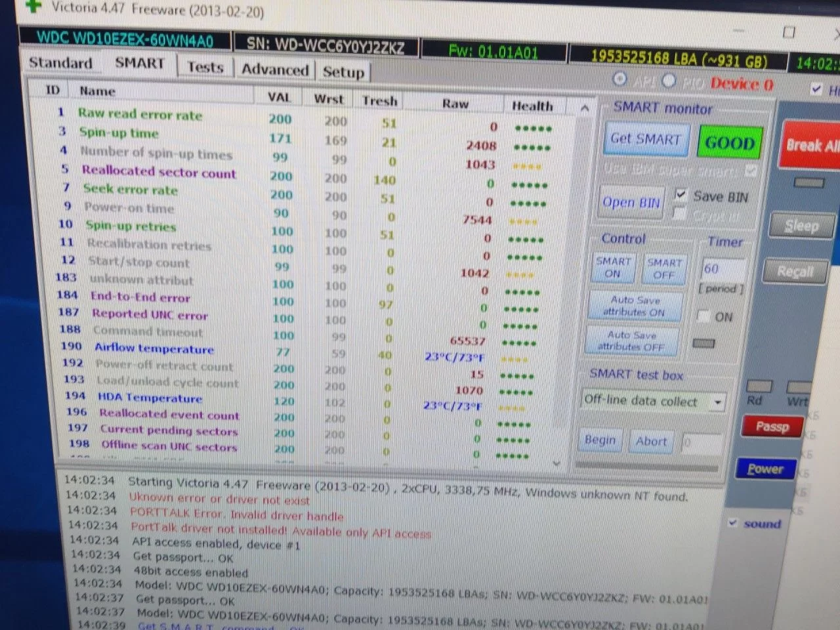Click the Open BIN button
Screen dimensions: 840x630
tap(631, 203)
